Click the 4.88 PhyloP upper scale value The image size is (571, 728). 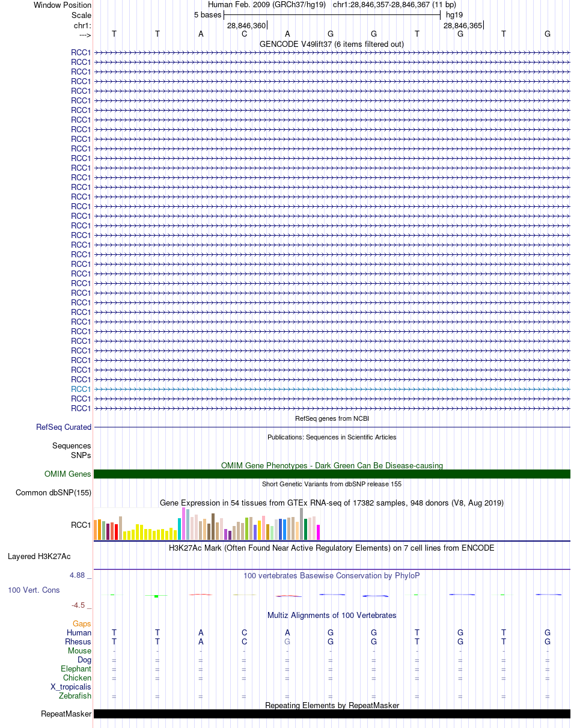(78, 575)
